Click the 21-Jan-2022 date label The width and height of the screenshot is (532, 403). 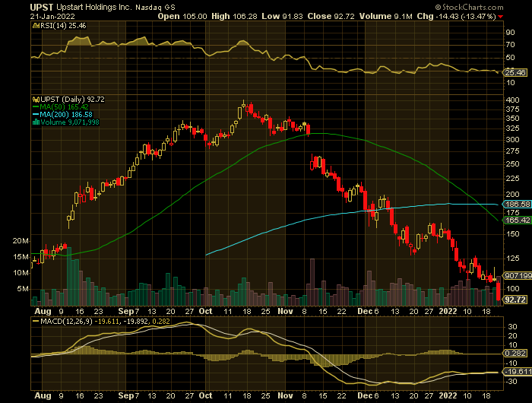click(x=52, y=16)
